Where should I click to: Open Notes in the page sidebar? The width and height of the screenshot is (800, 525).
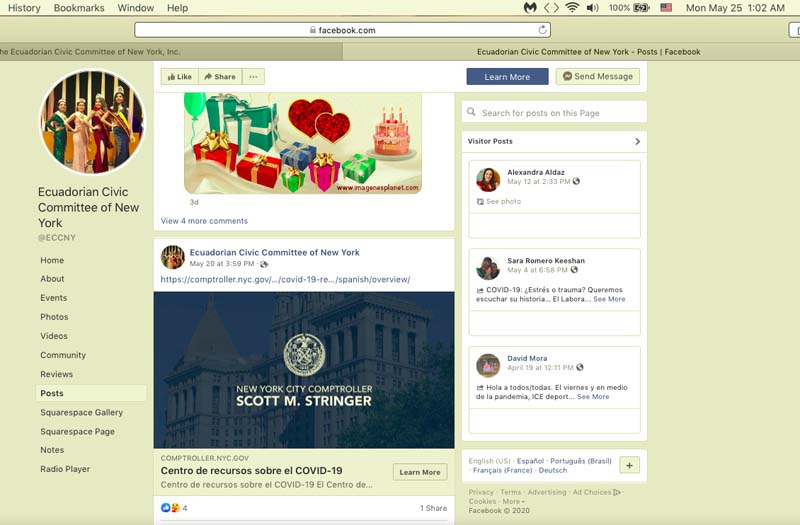(52, 450)
